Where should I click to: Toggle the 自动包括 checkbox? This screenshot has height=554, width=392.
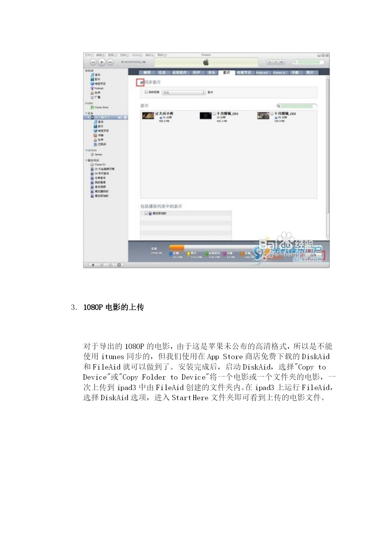[x=146, y=92]
